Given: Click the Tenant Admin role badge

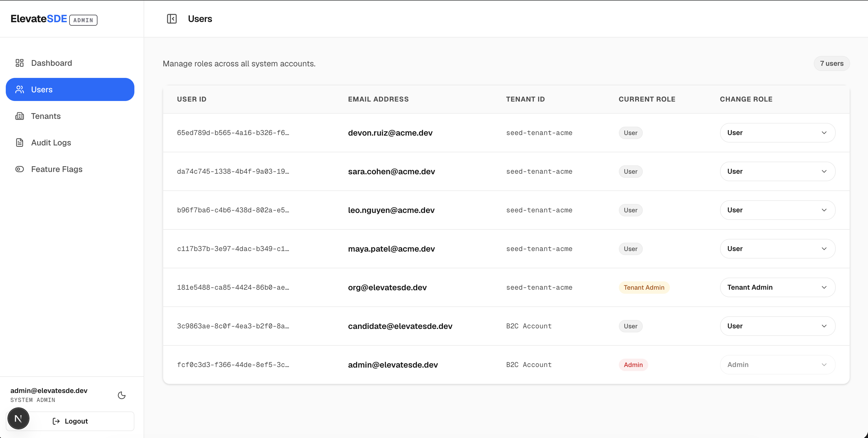Looking at the screenshot, I should click(x=644, y=287).
